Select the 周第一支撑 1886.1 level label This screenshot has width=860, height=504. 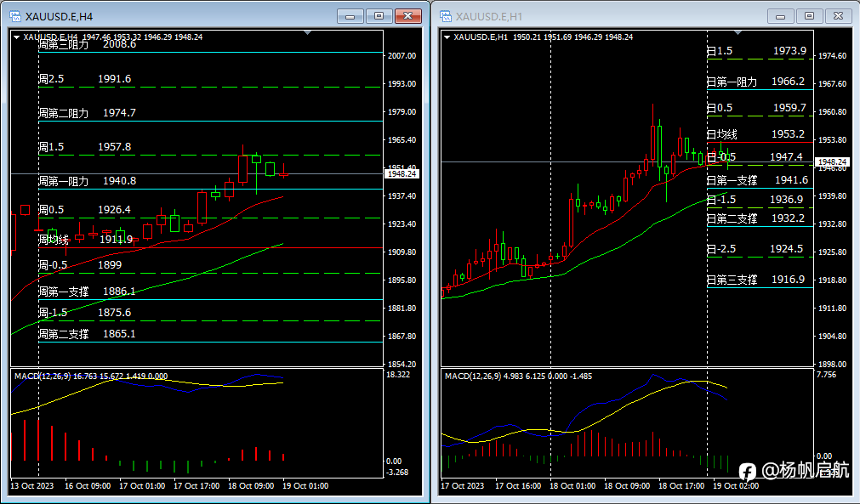click(x=88, y=292)
